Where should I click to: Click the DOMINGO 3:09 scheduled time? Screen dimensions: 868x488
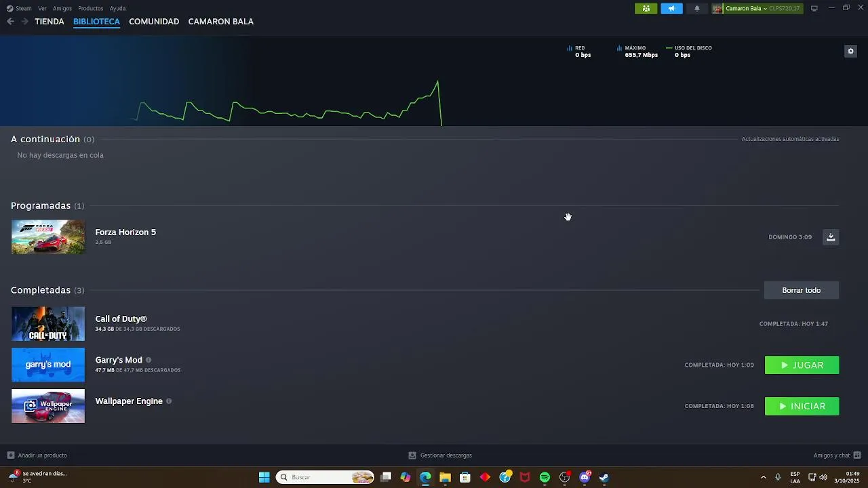[790, 237]
